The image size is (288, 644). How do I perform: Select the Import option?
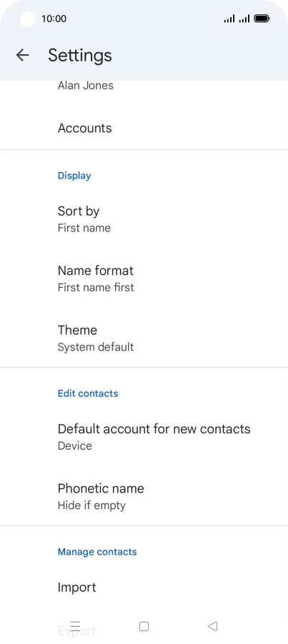[144, 588]
